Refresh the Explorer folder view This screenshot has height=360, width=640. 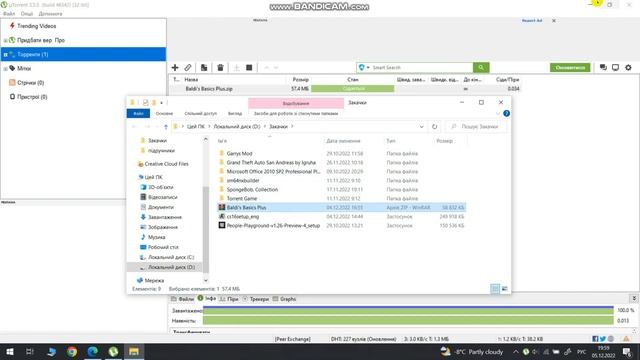434,127
